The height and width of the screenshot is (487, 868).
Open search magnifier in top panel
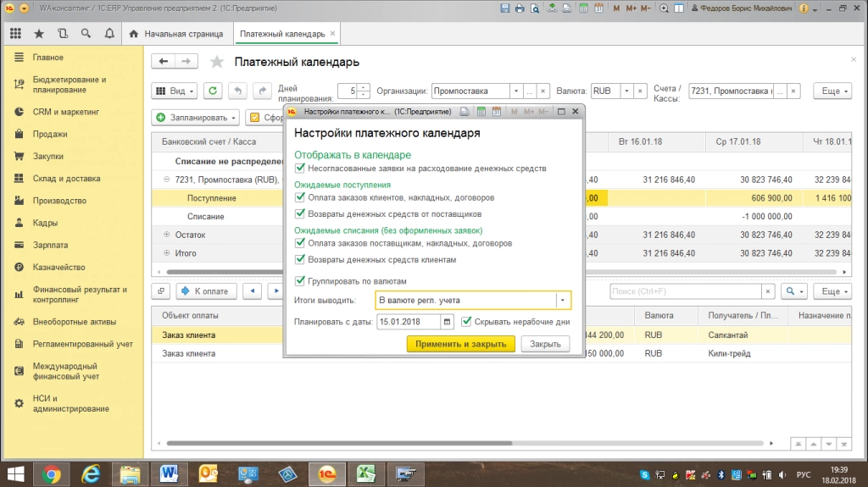tap(86, 34)
